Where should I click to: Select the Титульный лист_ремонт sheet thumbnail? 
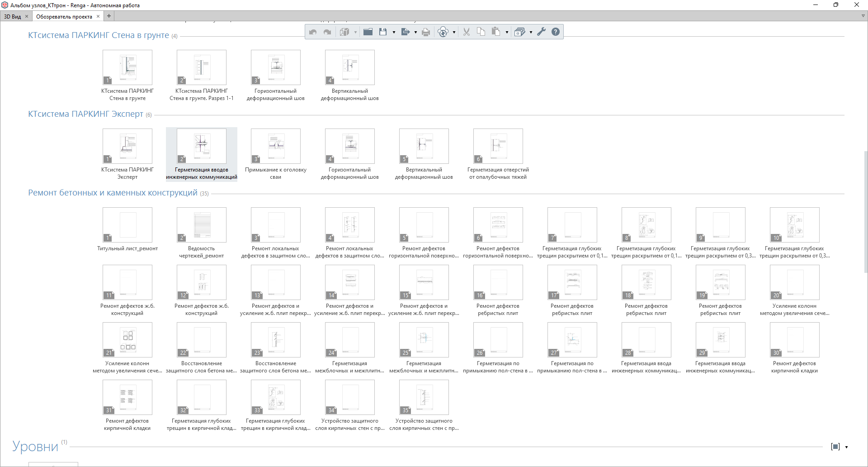(x=127, y=225)
